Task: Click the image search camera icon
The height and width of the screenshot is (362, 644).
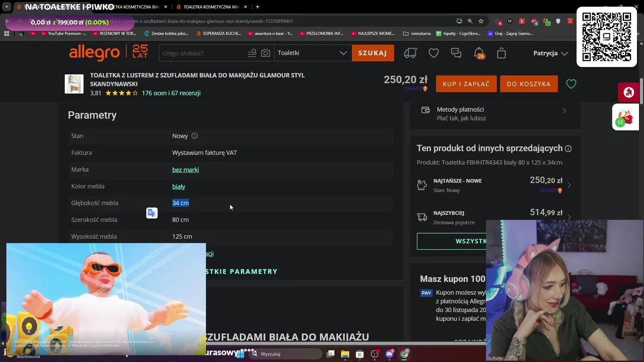Action: pos(265,53)
